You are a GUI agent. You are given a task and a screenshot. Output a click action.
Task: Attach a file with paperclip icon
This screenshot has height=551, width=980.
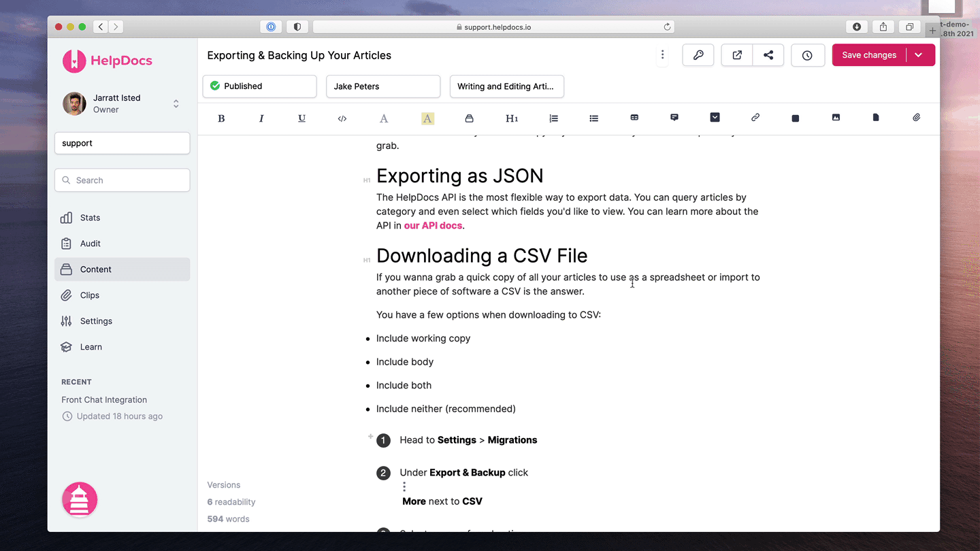click(917, 118)
